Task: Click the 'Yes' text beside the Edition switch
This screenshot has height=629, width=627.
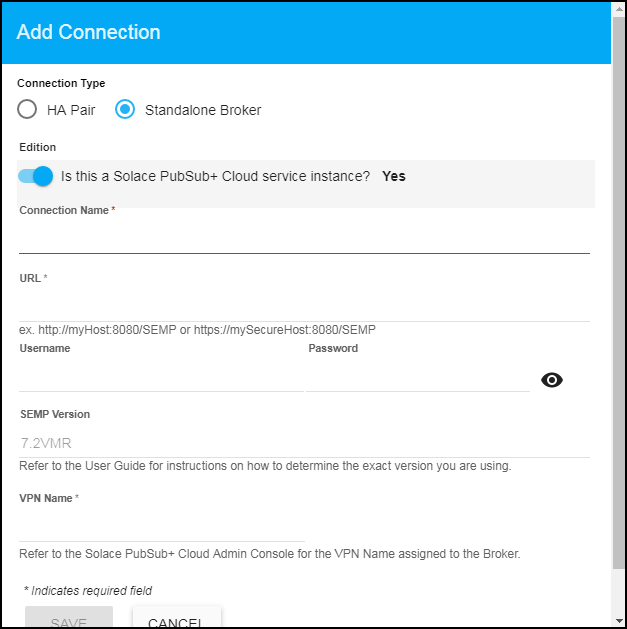Action: (x=394, y=176)
